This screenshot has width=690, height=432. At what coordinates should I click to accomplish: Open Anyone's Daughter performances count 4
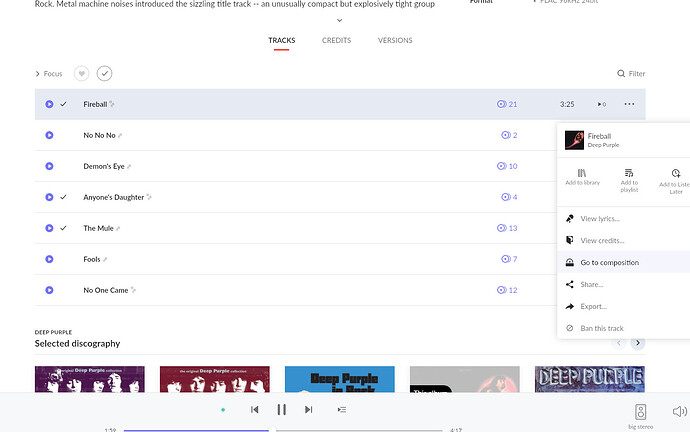[x=509, y=197]
